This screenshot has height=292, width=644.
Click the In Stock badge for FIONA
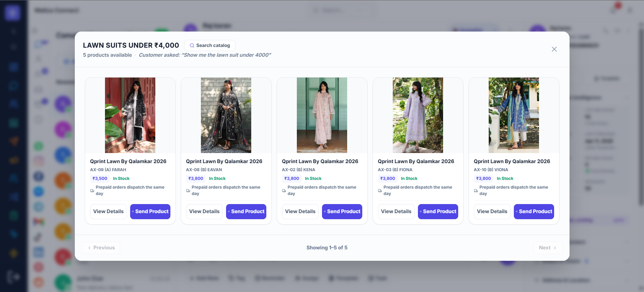click(409, 179)
